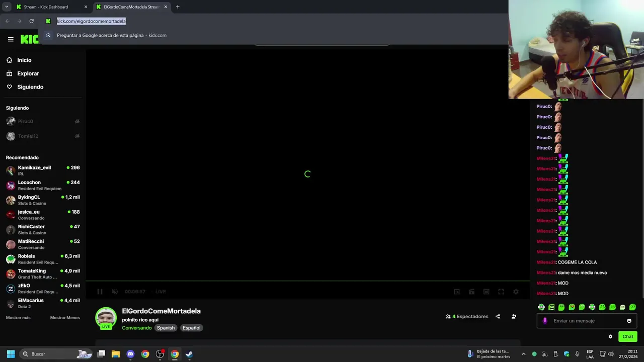
Task: Open clip icon in player controls
Action: [x=471, y=292]
